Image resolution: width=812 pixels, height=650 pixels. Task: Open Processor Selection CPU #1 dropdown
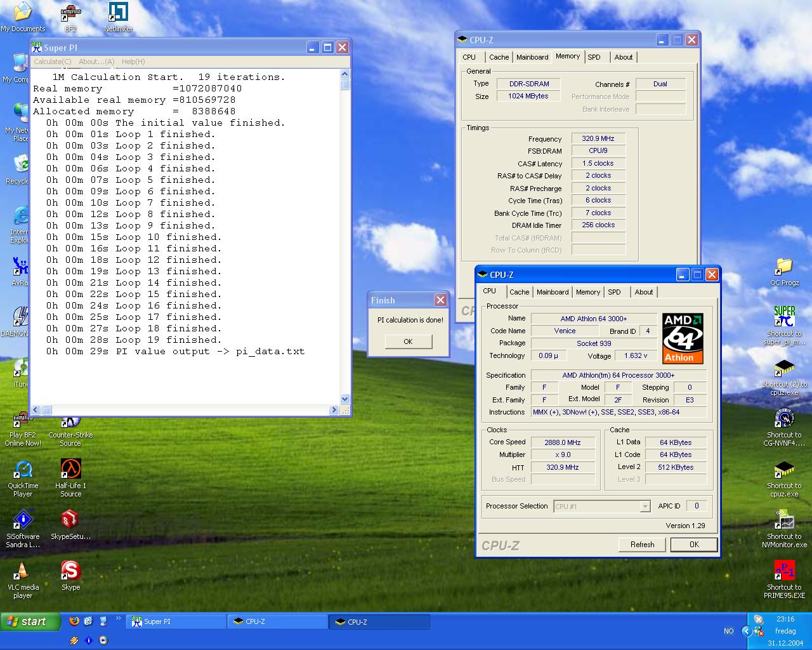(x=601, y=507)
